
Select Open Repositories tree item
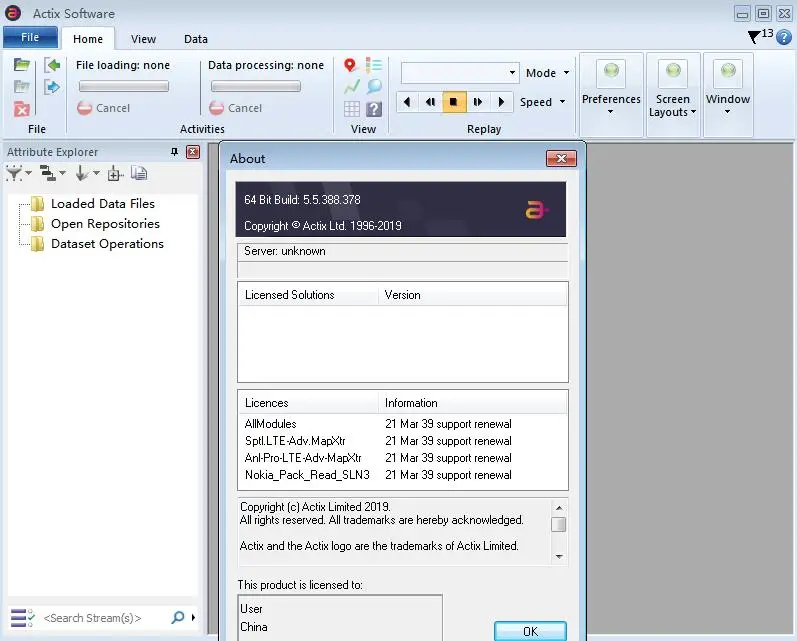coord(105,224)
